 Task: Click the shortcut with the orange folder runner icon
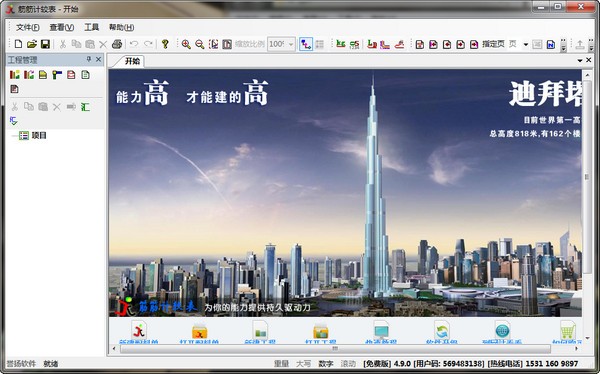point(199,332)
